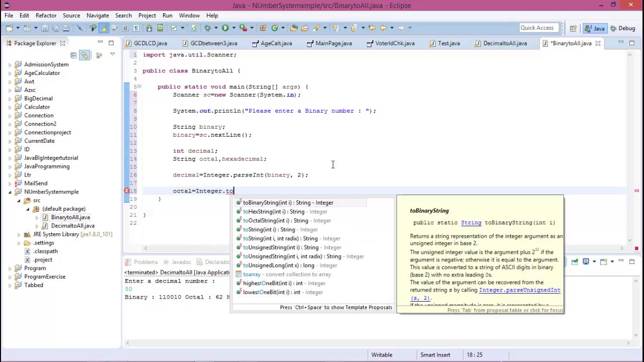Click Pin Console icon
Screen dimensions: 644x362
click(x=575, y=261)
